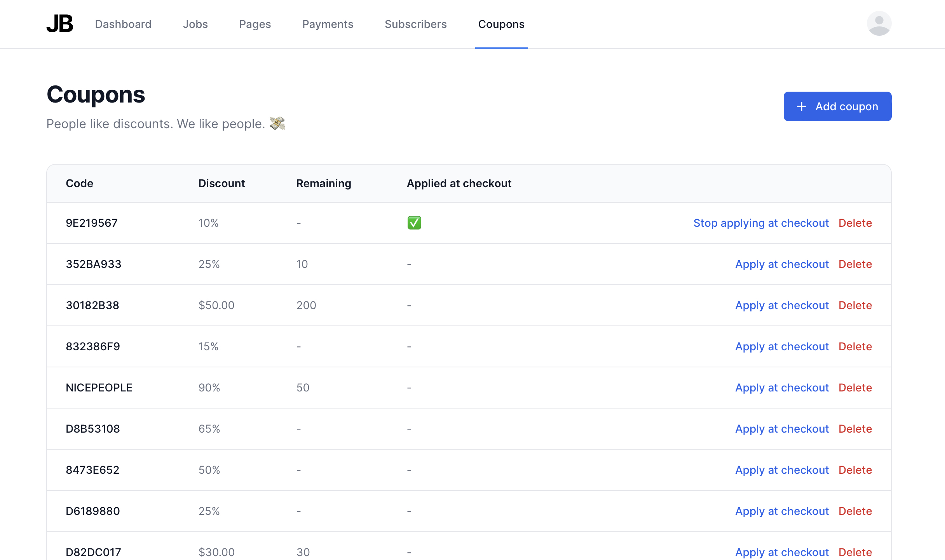Apply NICEPEOPLE coupon at checkout

(x=782, y=388)
